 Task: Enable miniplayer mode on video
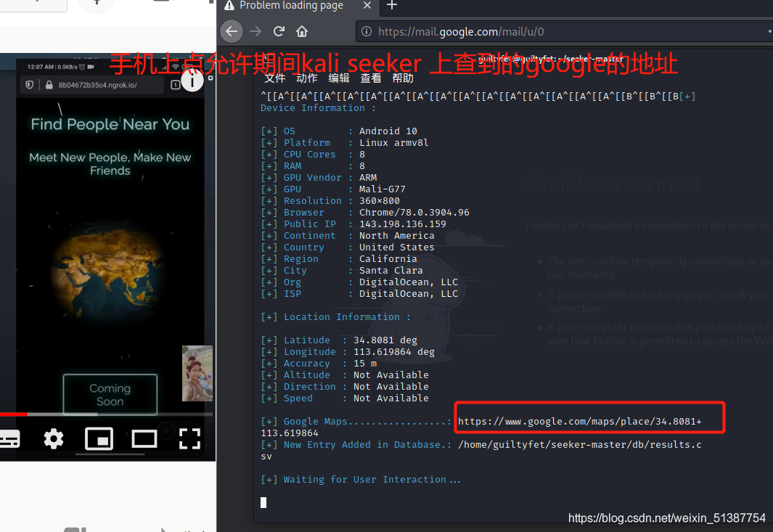[99, 438]
